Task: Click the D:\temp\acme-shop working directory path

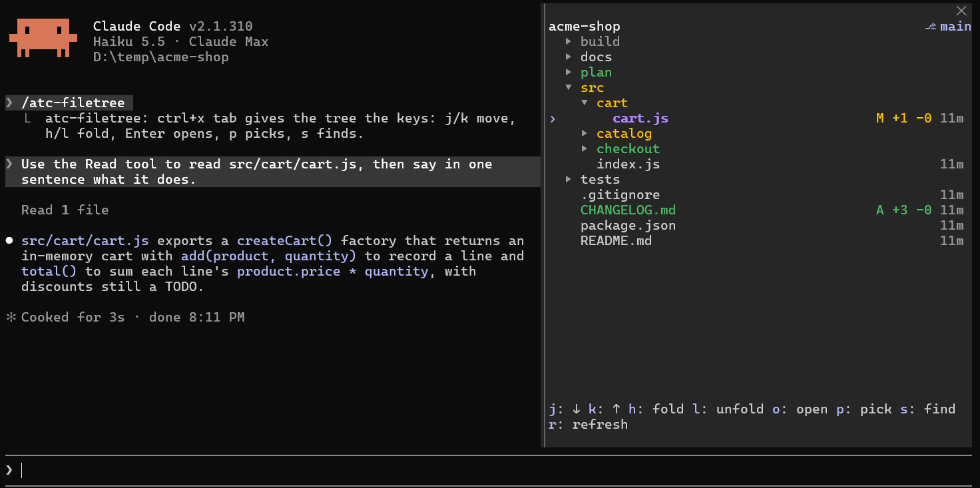Action: click(161, 57)
